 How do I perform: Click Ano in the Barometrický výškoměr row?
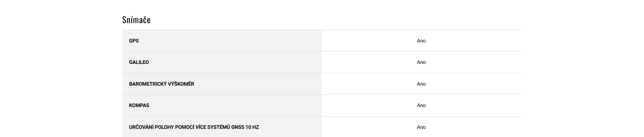pyautogui.click(x=421, y=84)
